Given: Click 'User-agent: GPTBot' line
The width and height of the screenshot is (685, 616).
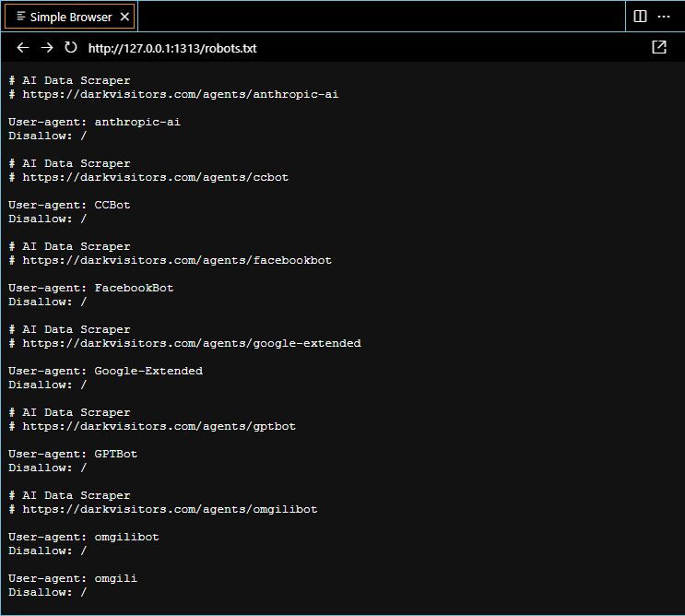Looking at the screenshot, I should 73,454.
